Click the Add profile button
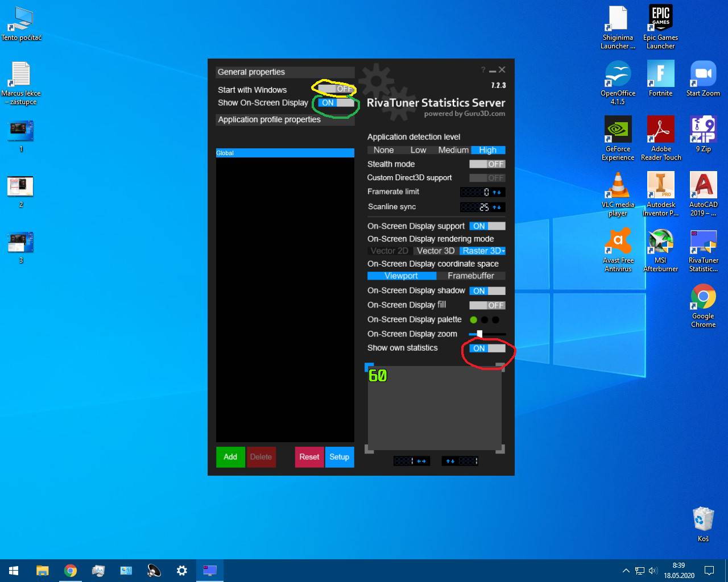 tap(230, 457)
